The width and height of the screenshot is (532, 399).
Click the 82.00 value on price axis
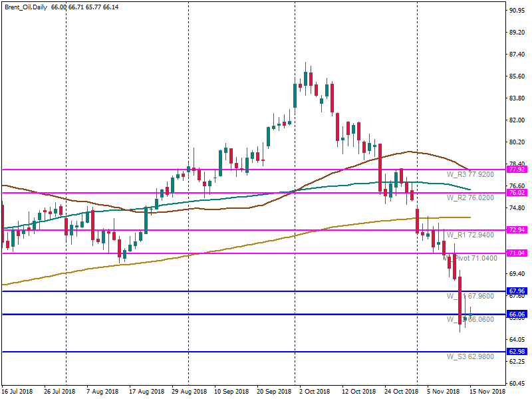pos(517,121)
